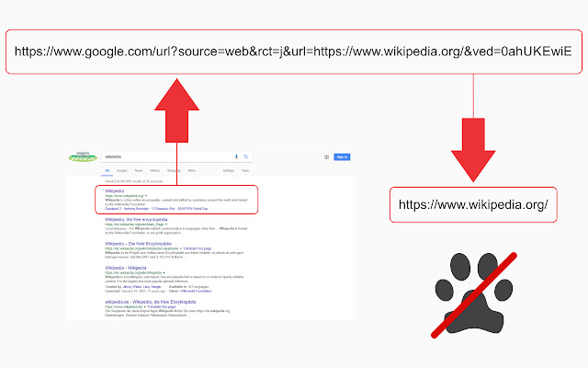The width and height of the screenshot is (588, 368).
Task: Open the Google apps grid
Action: coord(327,157)
